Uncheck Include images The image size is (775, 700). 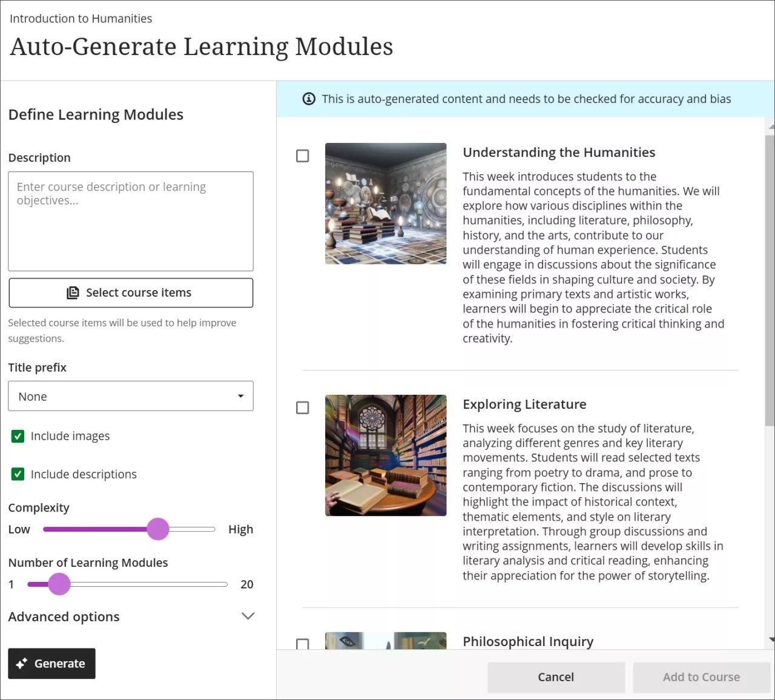(18, 435)
